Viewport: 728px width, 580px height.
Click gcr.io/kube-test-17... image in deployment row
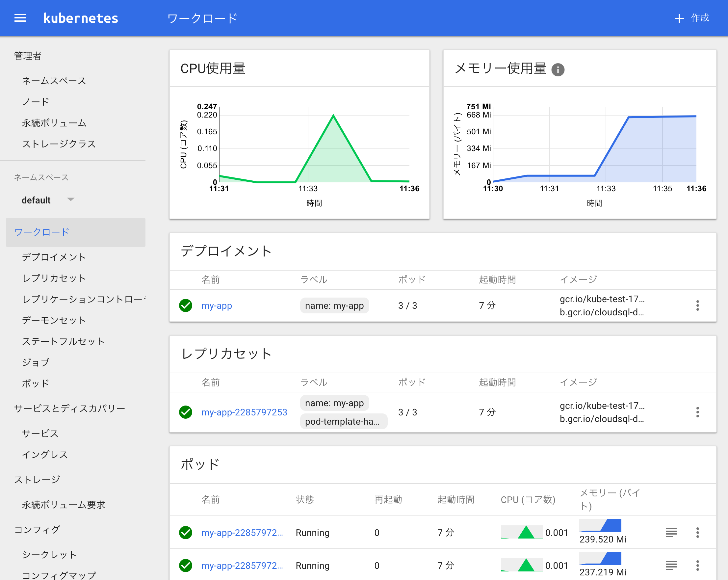(x=602, y=299)
